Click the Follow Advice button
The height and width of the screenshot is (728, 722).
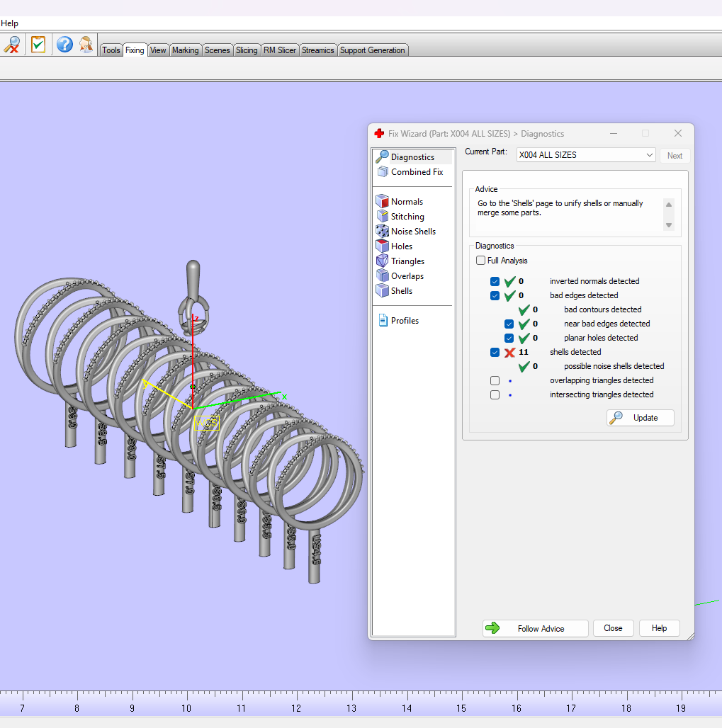coord(535,628)
